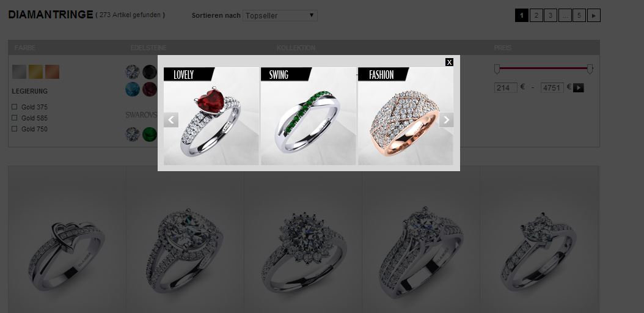The width and height of the screenshot is (644, 313).
Task: Select the blue topaz gemstone icon
Action: [x=132, y=89]
